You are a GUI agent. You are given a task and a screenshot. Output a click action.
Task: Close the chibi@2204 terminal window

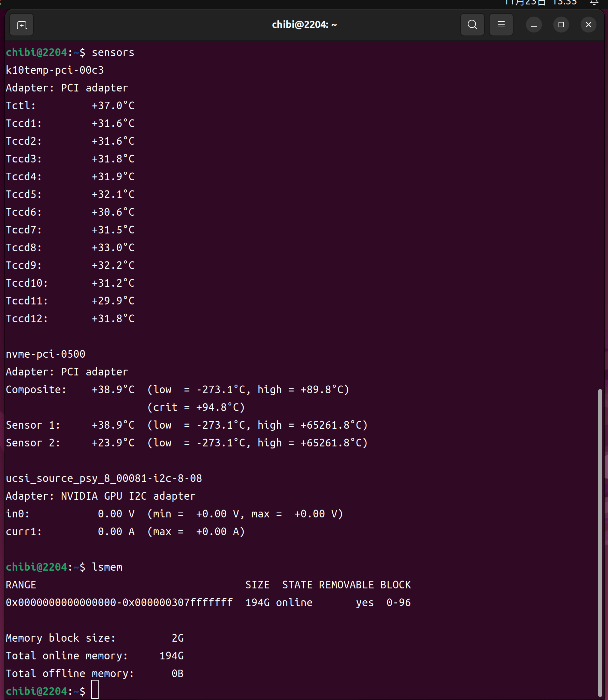point(589,25)
